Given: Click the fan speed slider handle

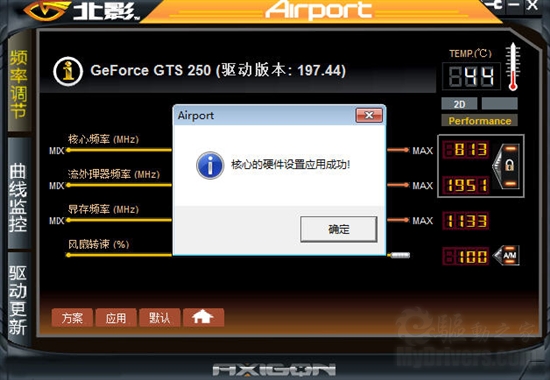Looking at the screenshot, I should point(400,255).
